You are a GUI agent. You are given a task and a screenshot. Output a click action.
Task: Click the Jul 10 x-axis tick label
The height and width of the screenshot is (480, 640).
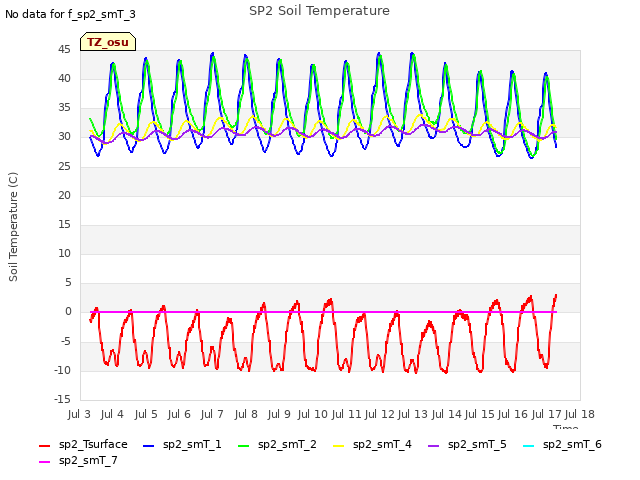pos(313,414)
